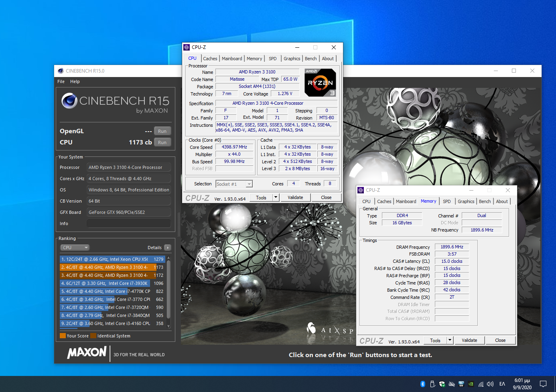Select ranking row 5 Intel Core i7-4770K

coord(112,291)
